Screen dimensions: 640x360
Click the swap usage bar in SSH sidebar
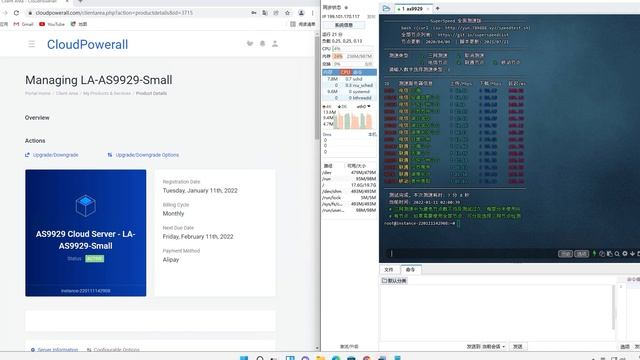353,64
